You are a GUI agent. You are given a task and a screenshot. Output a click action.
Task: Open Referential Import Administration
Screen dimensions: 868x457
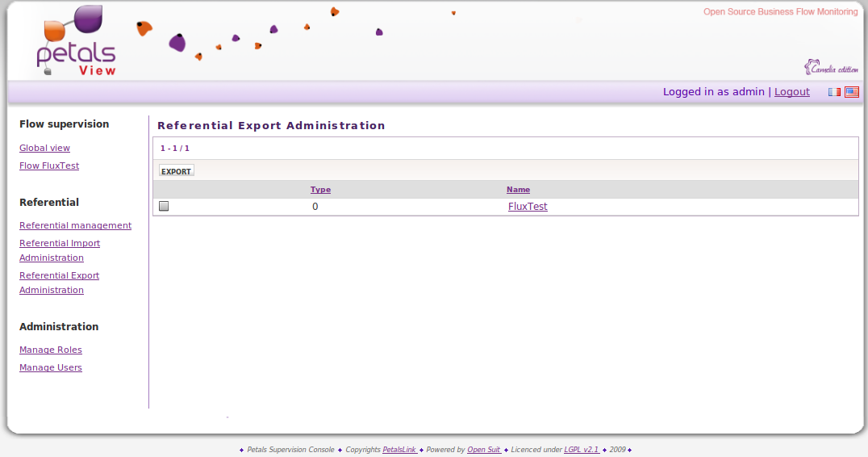(60, 250)
